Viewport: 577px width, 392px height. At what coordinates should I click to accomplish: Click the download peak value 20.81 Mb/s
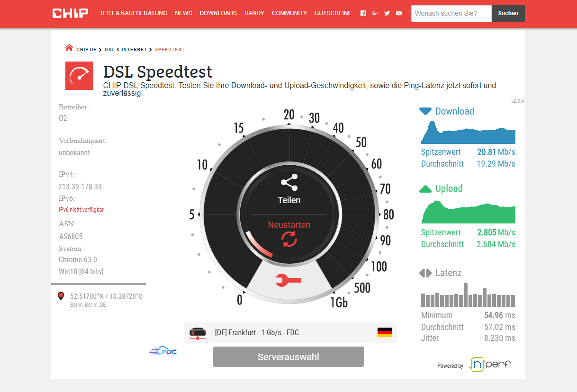click(496, 152)
